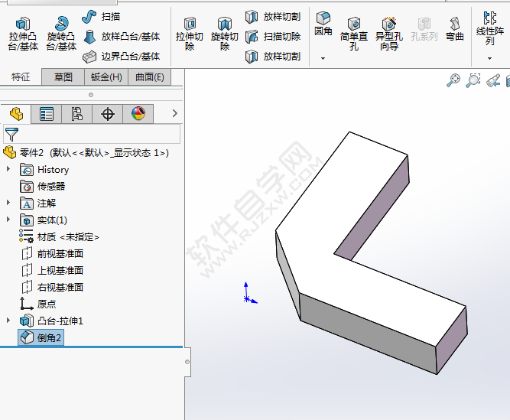Image resolution: width=510 pixels, height=420 pixels.
Task: Select the Front Plane (前视基准面)
Action: (x=52, y=254)
